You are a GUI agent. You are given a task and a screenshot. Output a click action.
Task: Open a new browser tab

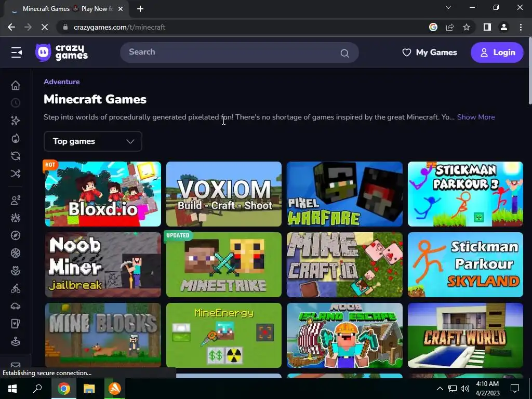(140, 9)
